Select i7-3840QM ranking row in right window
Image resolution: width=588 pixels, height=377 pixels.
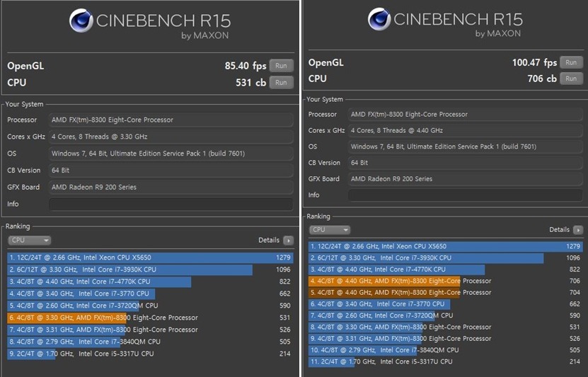pos(446,350)
